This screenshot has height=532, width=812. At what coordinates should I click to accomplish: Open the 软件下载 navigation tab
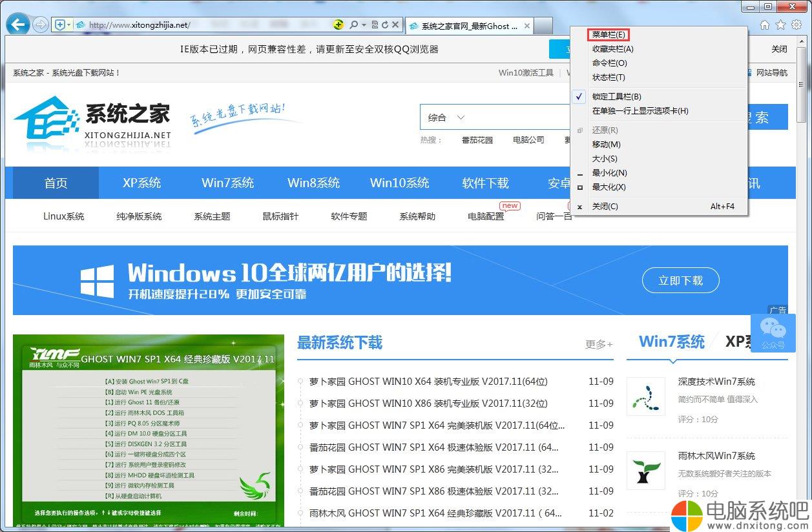tap(486, 183)
